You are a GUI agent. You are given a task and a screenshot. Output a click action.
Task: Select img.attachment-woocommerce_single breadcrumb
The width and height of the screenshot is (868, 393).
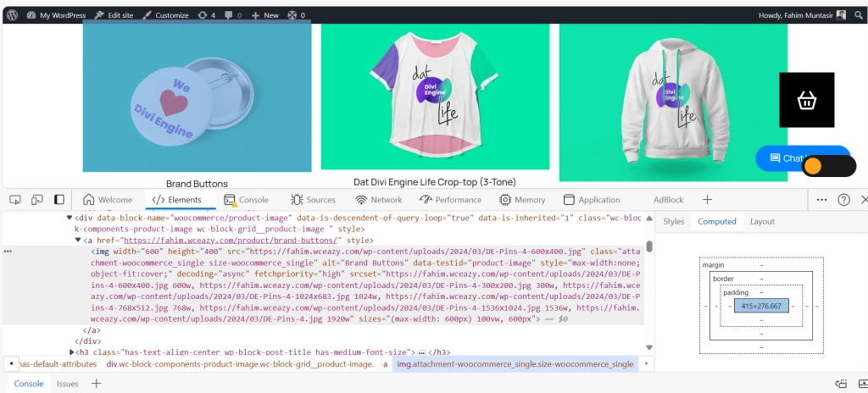pyautogui.click(x=515, y=364)
